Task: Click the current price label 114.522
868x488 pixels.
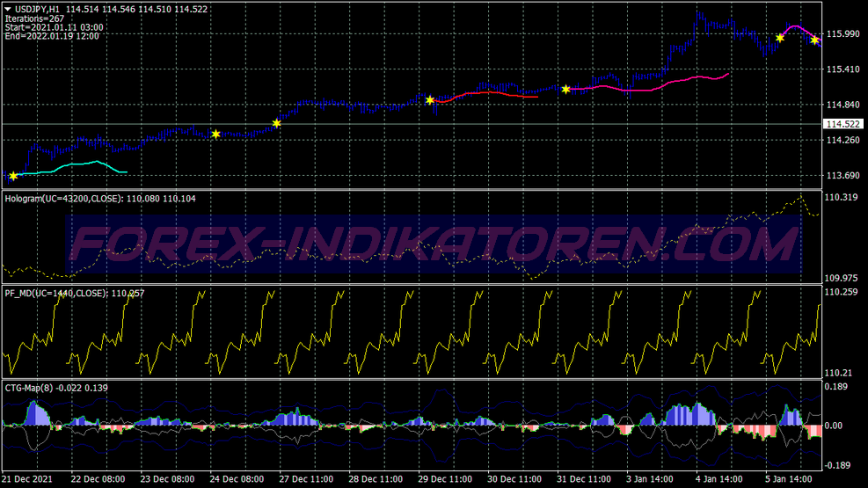Action: pos(842,125)
